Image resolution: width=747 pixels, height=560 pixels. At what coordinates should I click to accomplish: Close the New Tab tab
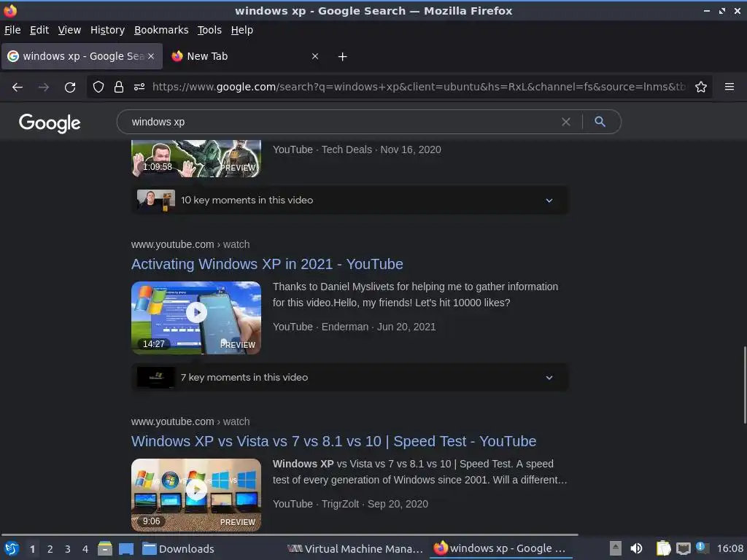315,56
